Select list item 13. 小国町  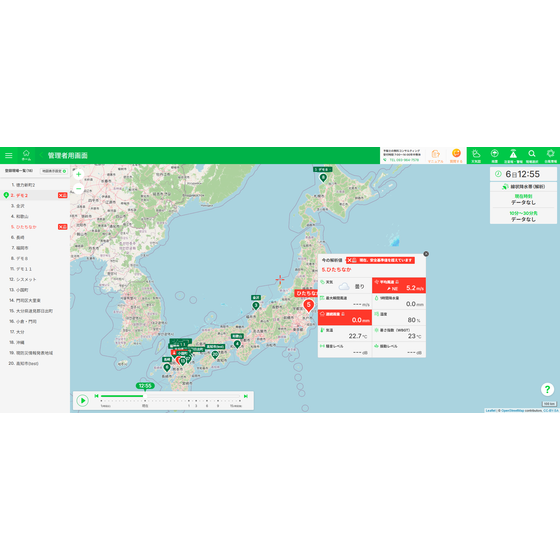[35, 290]
